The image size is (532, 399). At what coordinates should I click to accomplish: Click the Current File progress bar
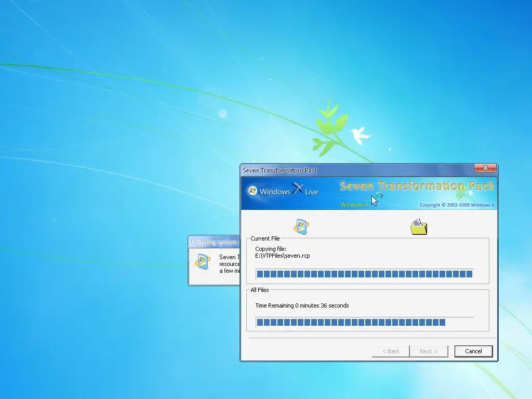tap(365, 274)
